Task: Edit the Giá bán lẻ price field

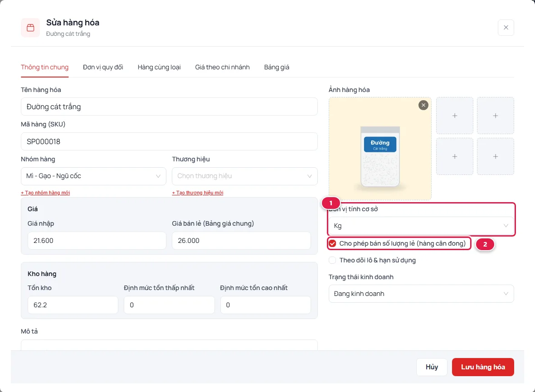Action: [x=241, y=241]
